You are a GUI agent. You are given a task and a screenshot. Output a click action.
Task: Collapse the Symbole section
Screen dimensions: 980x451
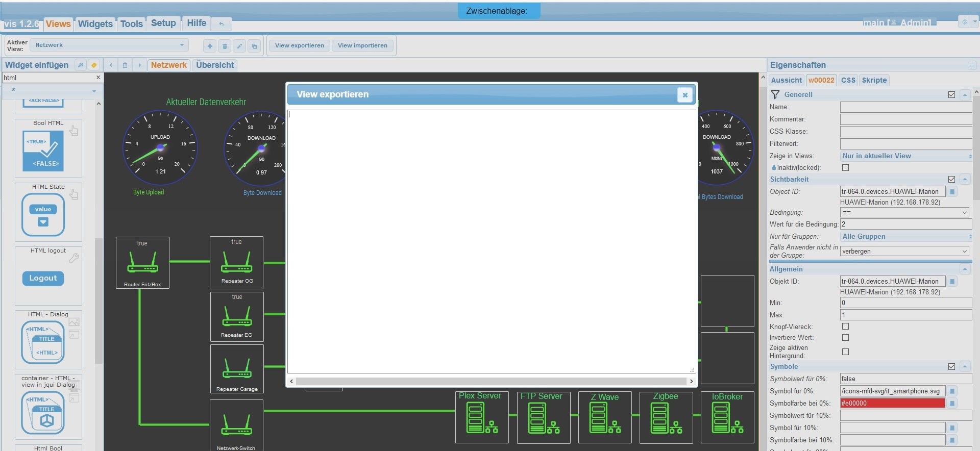coord(965,367)
